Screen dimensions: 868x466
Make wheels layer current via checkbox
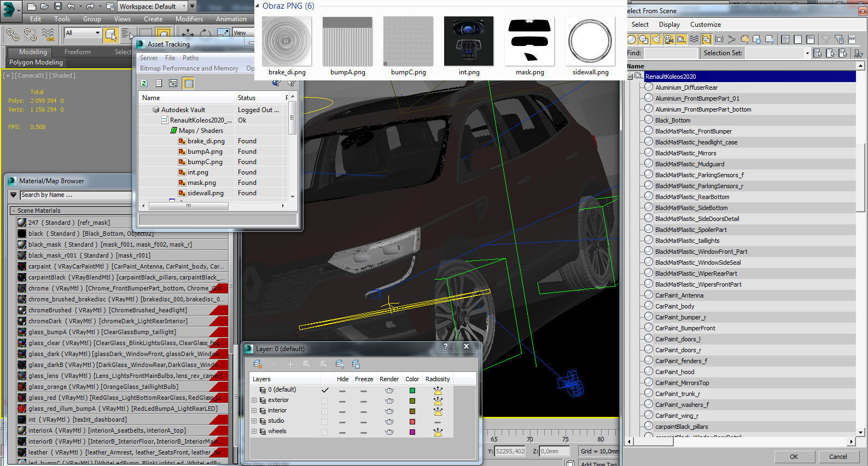pyautogui.click(x=325, y=432)
